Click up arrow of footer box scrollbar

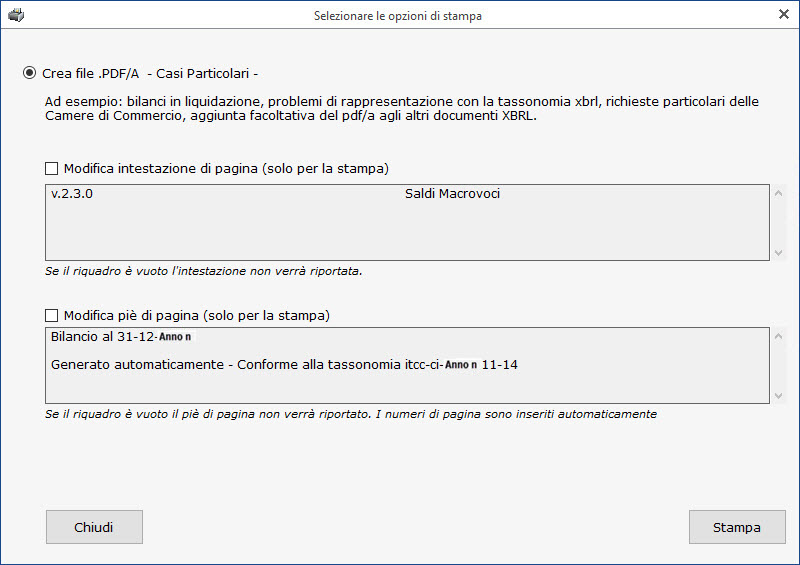point(779,336)
